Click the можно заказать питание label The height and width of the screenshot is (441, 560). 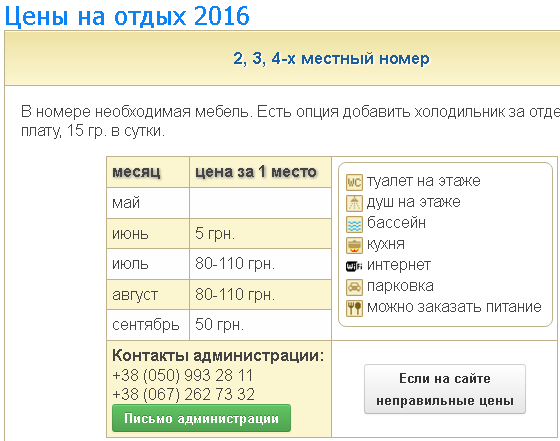(x=454, y=307)
